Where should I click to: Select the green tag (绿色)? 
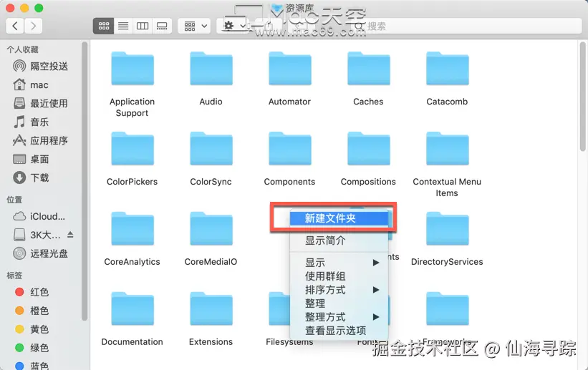[32, 348]
